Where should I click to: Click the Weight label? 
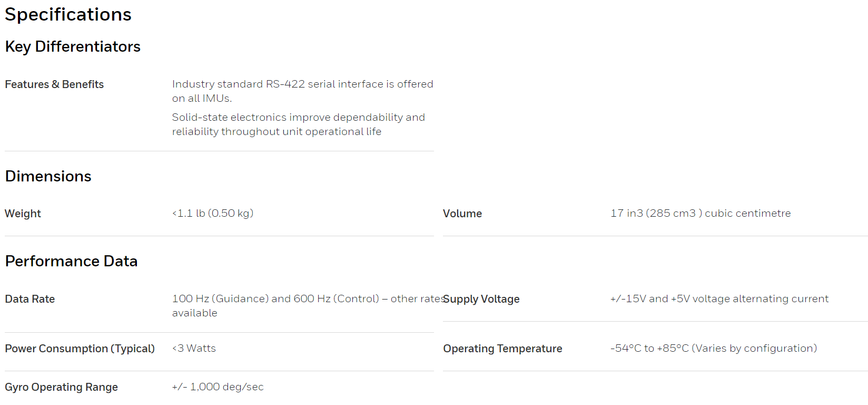pos(23,214)
